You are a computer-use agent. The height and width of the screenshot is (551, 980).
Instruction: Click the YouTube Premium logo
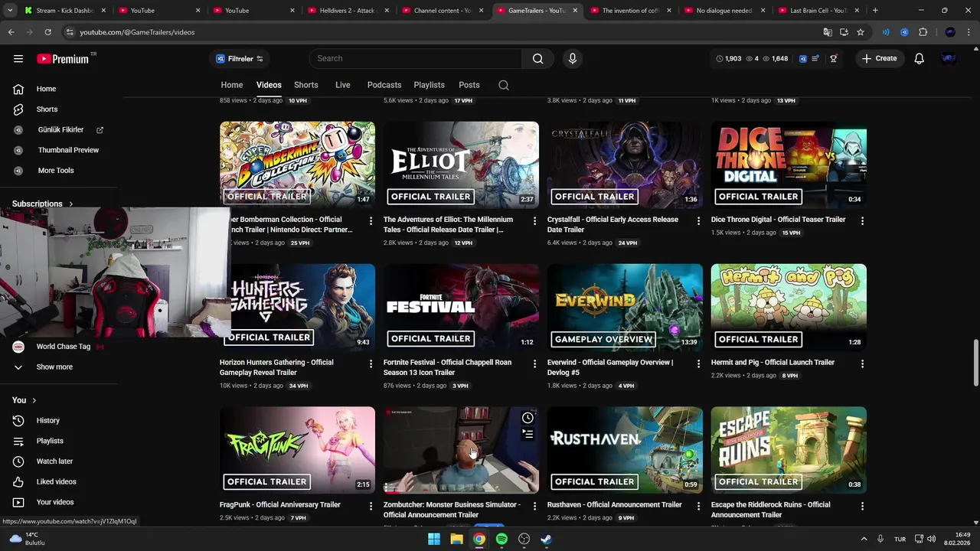pyautogui.click(x=63, y=59)
